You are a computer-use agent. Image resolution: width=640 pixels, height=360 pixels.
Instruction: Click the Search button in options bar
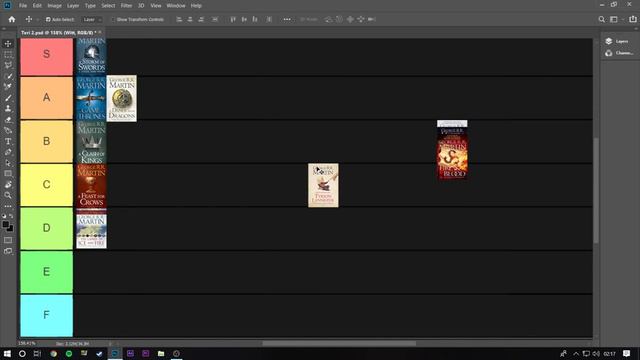pyautogui.click(x=601, y=19)
